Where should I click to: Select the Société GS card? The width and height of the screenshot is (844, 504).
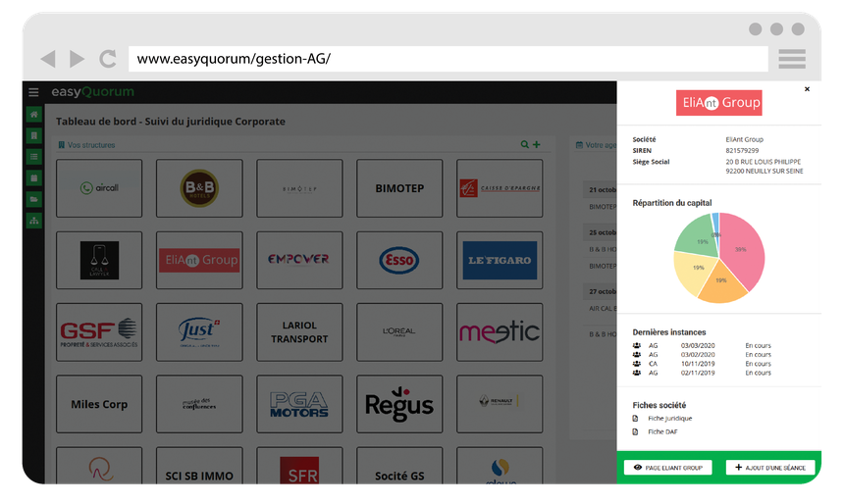399,466
